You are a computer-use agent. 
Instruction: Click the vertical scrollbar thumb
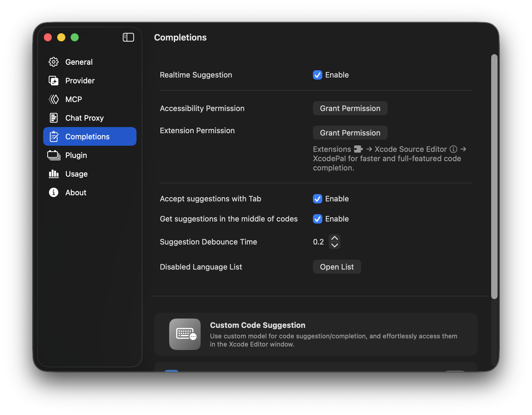pos(494,177)
